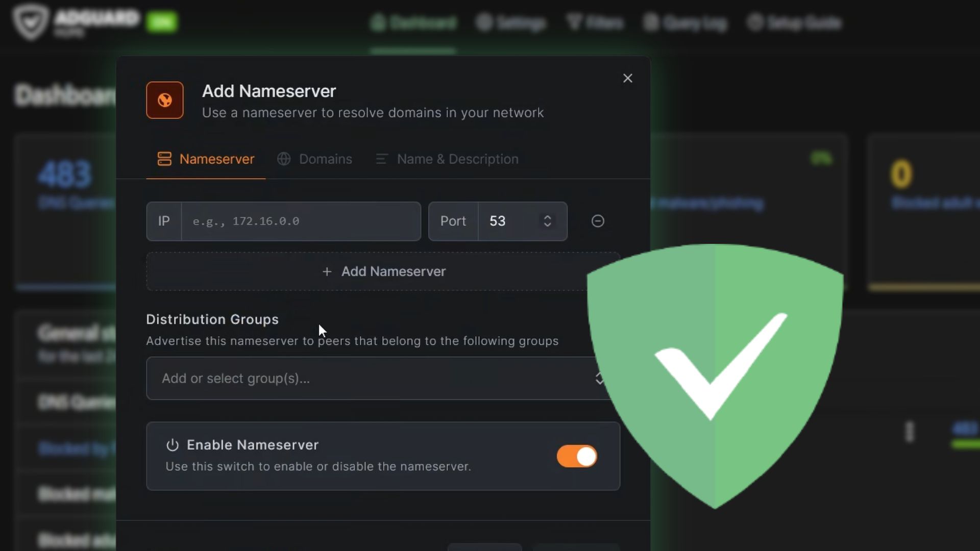Remove the nameserver row with minus icon
The image size is (980, 551).
click(x=598, y=221)
